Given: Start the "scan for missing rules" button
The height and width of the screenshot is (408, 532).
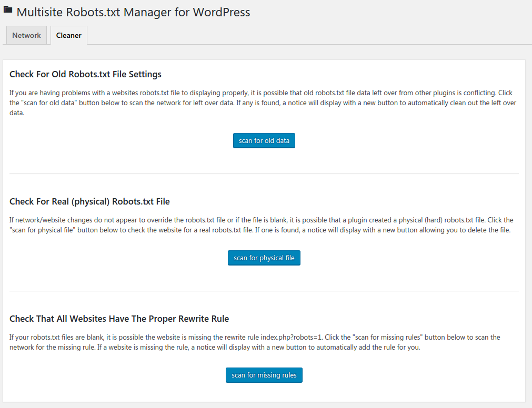Looking at the screenshot, I should click(264, 375).
